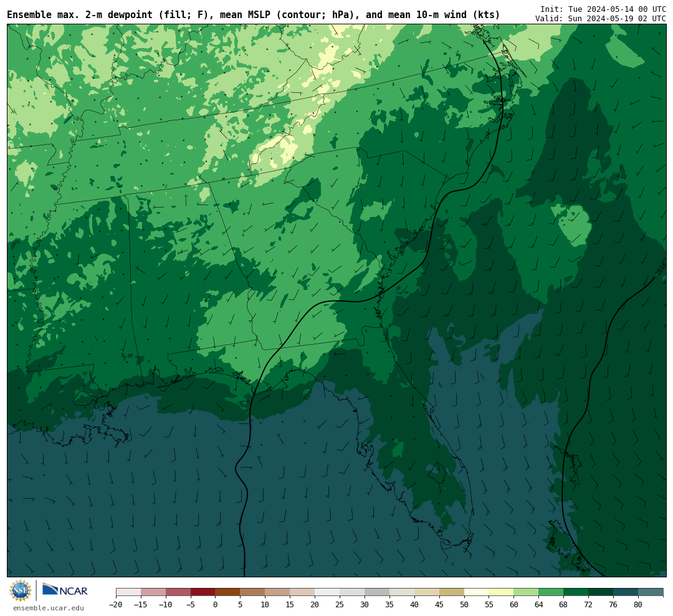Click the 55 tick label on colorbar

tap(489, 604)
